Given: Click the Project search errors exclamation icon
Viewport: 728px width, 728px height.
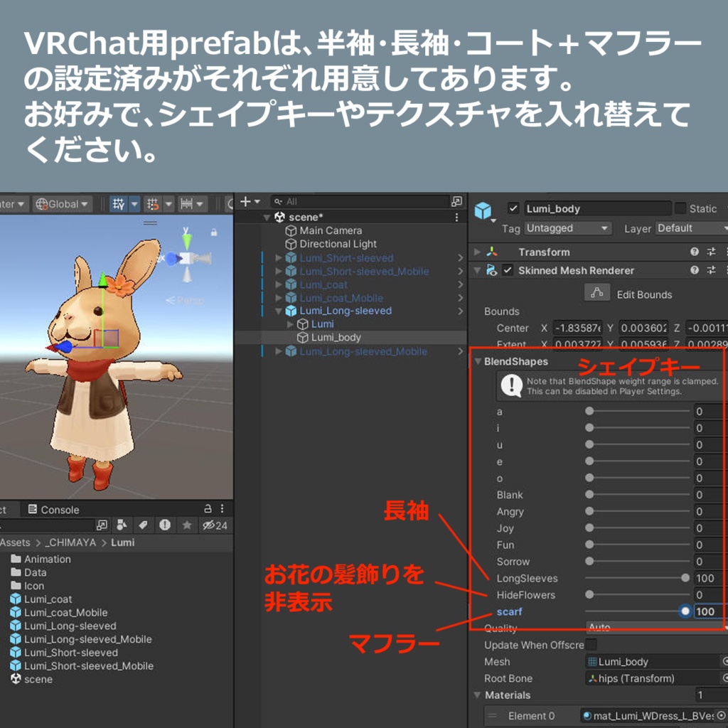Looking at the screenshot, I should pos(165,525).
